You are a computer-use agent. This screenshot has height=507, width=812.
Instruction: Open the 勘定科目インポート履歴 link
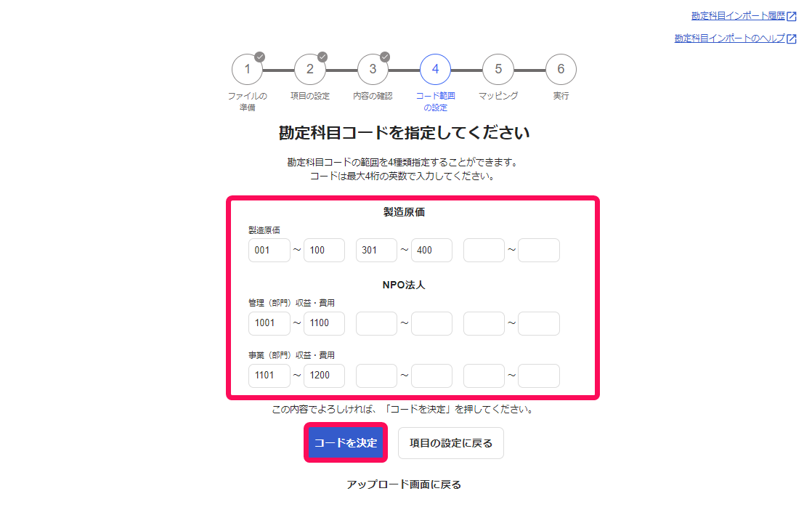(739, 16)
